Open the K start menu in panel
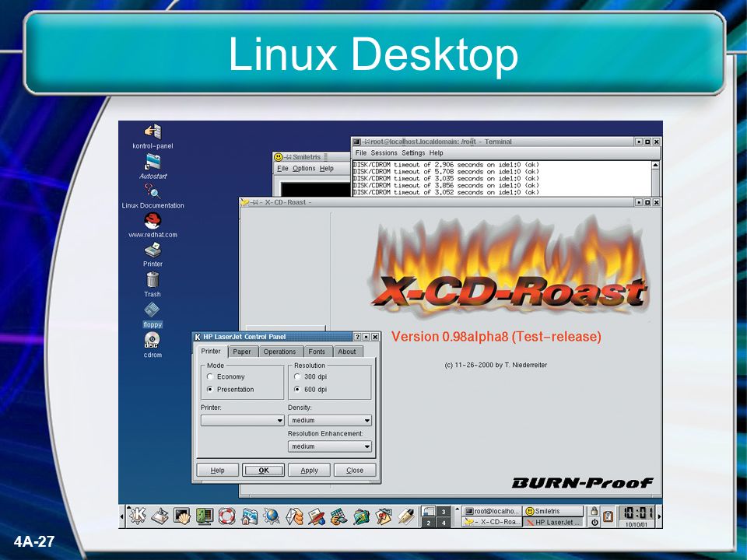The width and height of the screenshot is (747, 560). point(138,516)
